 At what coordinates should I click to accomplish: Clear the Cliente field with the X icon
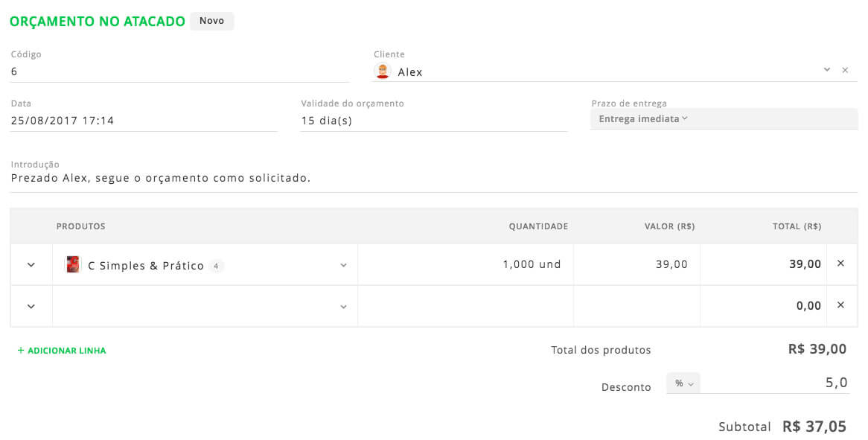click(845, 70)
